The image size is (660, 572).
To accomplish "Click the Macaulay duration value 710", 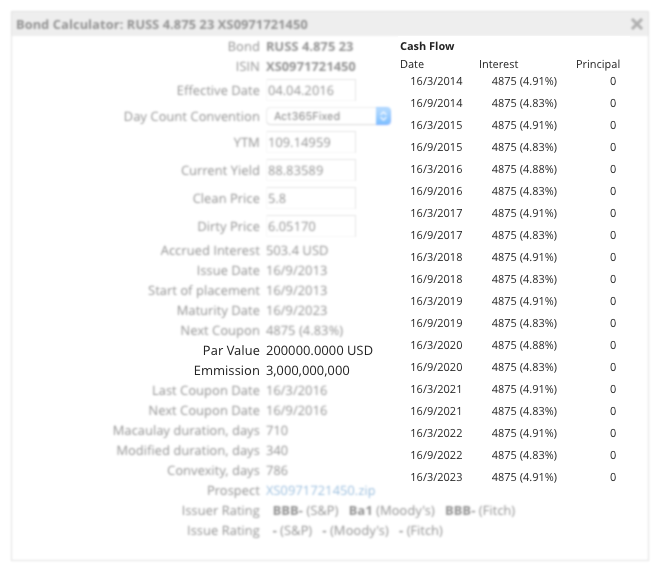I will 277,431.
